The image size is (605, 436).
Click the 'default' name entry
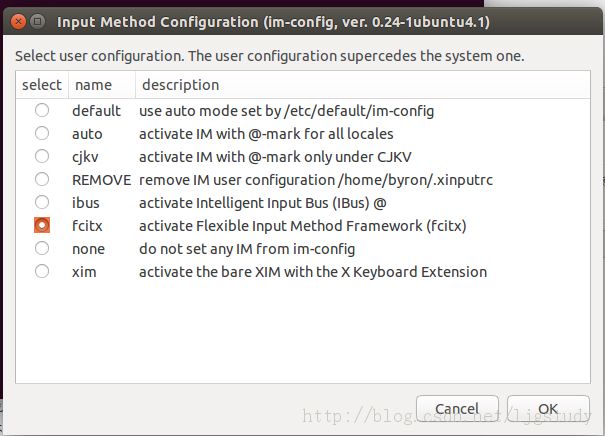click(96, 111)
